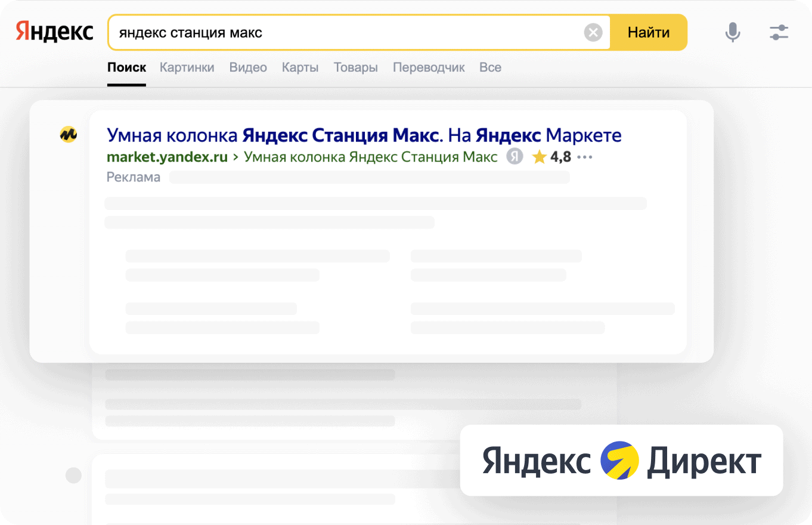The image size is (812, 525).
Task: Click the Yandex Market favicon of the ad
Action: click(69, 135)
